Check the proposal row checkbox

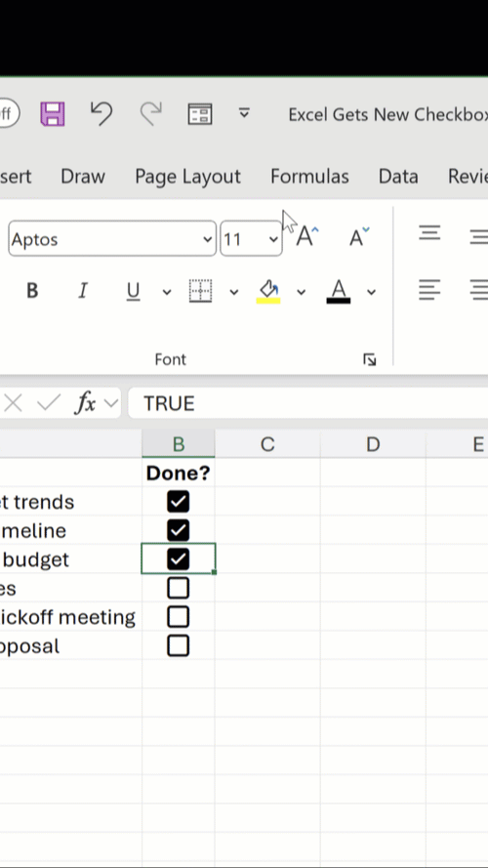(x=179, y=645)
